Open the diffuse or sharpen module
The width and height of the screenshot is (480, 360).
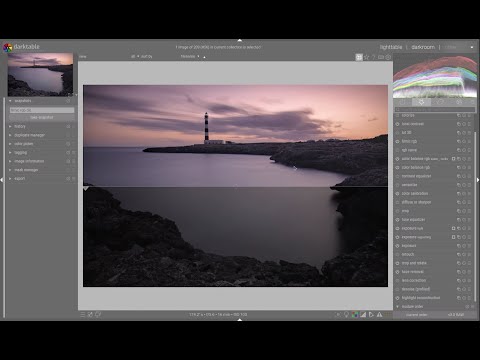point(416,202)
